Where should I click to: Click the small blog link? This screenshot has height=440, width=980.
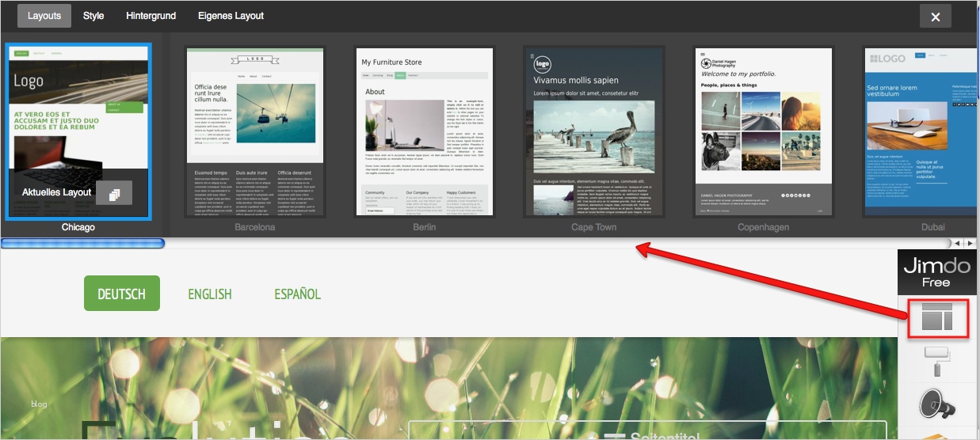[x=39, y=404]
